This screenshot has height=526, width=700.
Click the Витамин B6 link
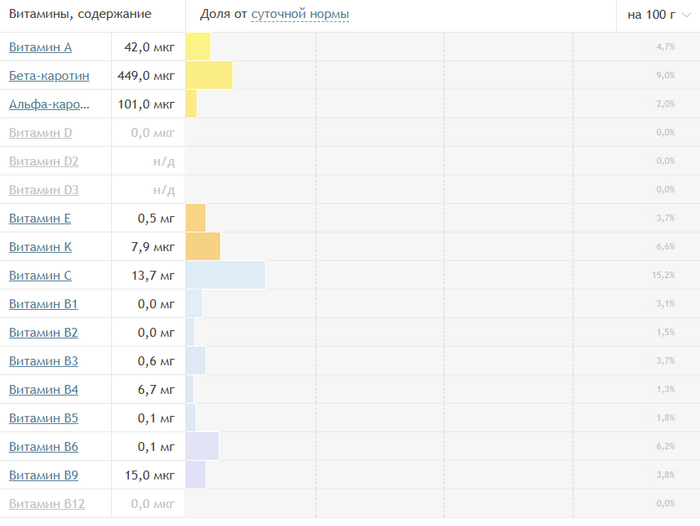pyautogui.click(x=43, y=447)
